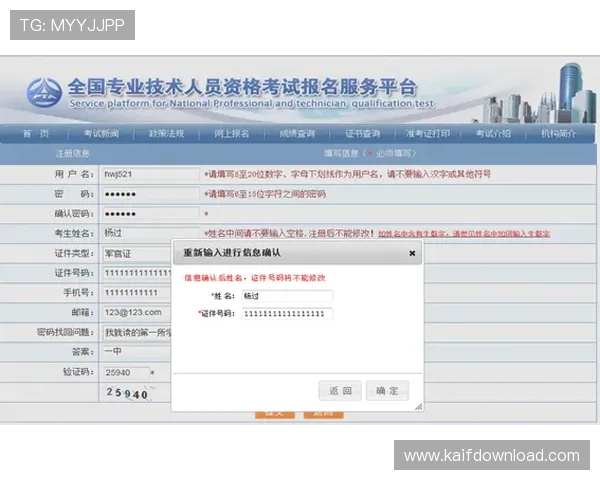Image resolution: width=600 pixels, height=480 pixels.
Task: Open 证书查询 in the navigation bar
Action: [x=363, y=134]
